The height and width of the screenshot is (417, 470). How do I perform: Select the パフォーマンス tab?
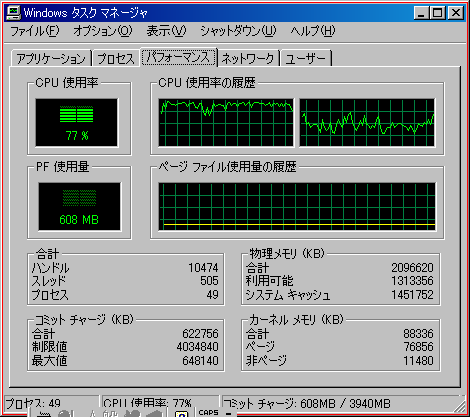179,57
